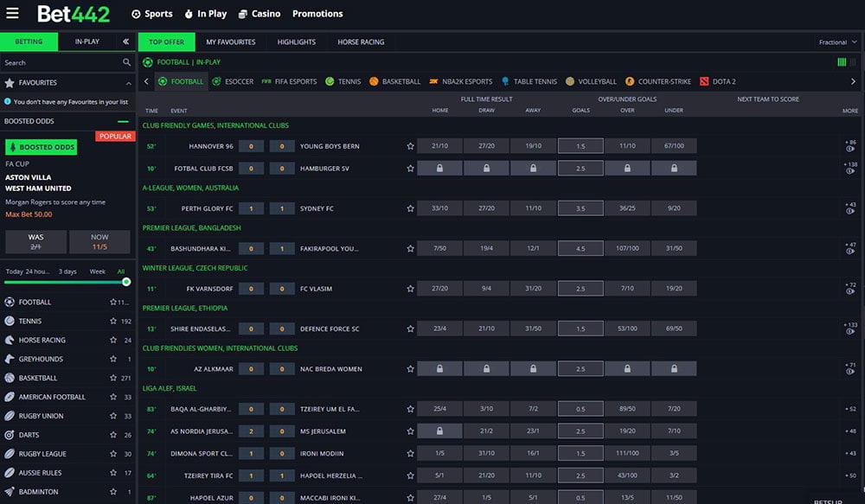Open the Horse Racing top tab
865x504 pixels.
click(361, 41)
